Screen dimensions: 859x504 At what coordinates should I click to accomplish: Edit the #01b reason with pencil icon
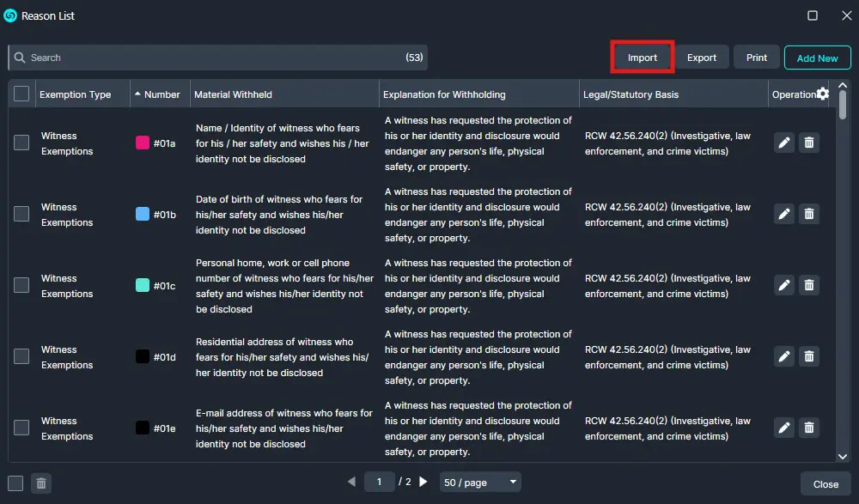click(x=784, y=214)
